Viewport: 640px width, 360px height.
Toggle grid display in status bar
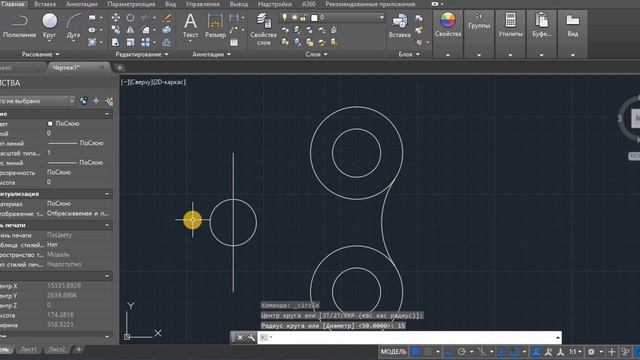(416, 351)
